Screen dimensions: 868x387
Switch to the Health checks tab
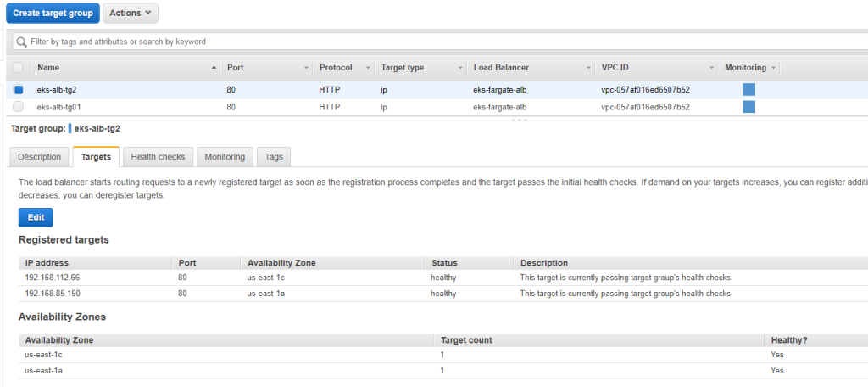tap(158, 157)
